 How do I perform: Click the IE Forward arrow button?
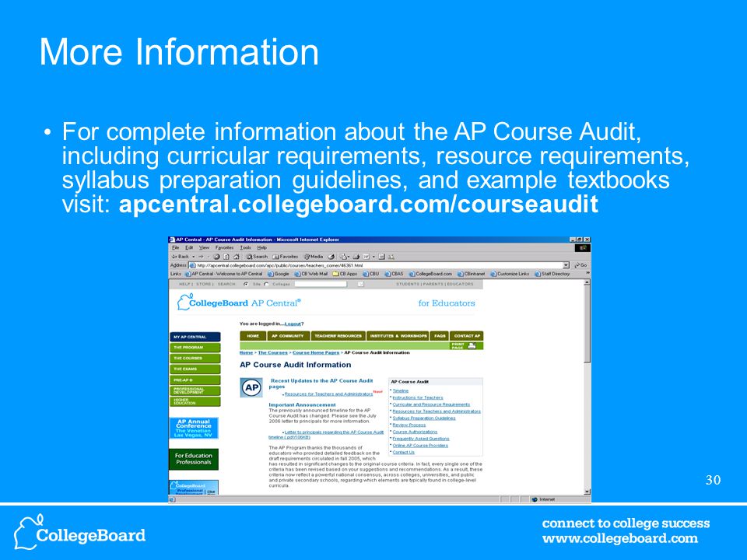pos(201,257)
